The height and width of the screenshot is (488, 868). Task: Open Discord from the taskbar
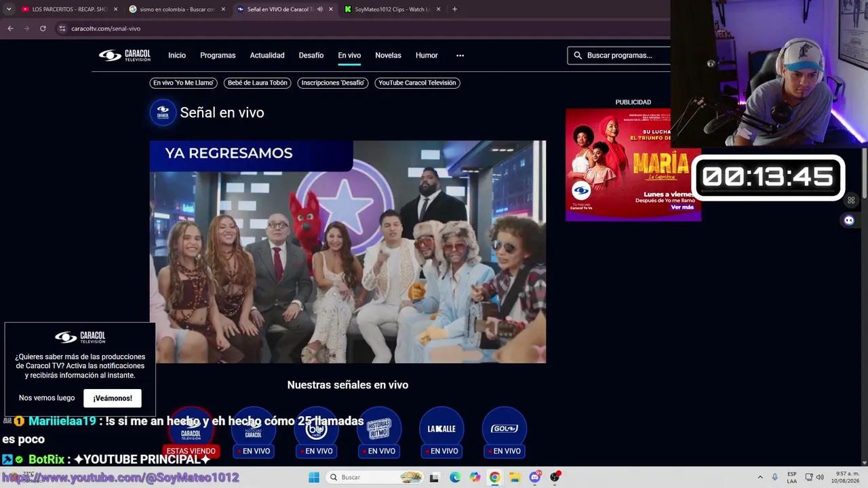point(535,478)
